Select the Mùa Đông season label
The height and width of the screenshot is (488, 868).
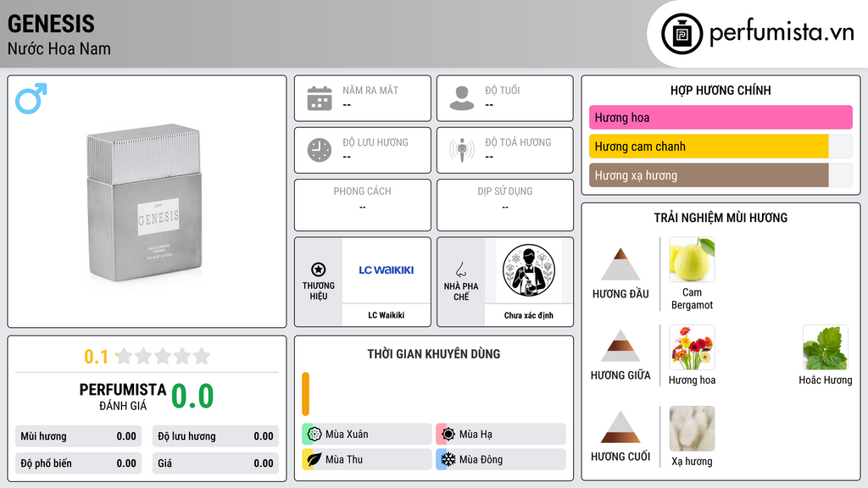(x=481, y=459)
